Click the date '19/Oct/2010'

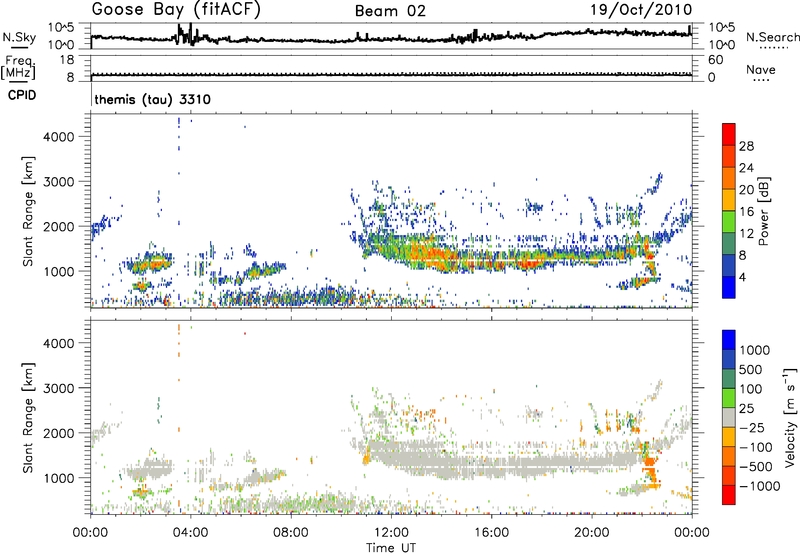coord(641,10)
